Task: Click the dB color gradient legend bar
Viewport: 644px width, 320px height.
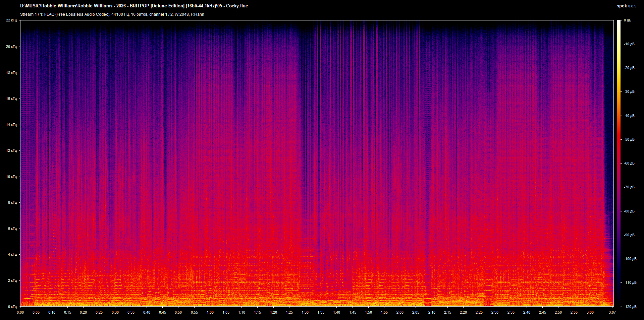Action: tap(619, 163)
